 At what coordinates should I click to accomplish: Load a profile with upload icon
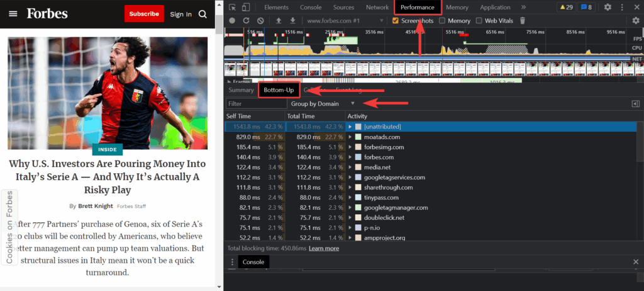(x=279, y=21)
